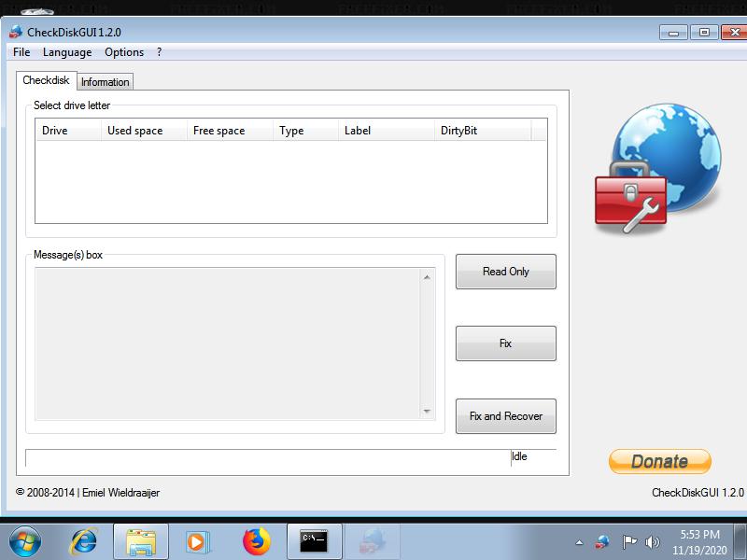Launch Firefox from the taskbar
This screenshot has width=747, height=560.
pos(257,541)
